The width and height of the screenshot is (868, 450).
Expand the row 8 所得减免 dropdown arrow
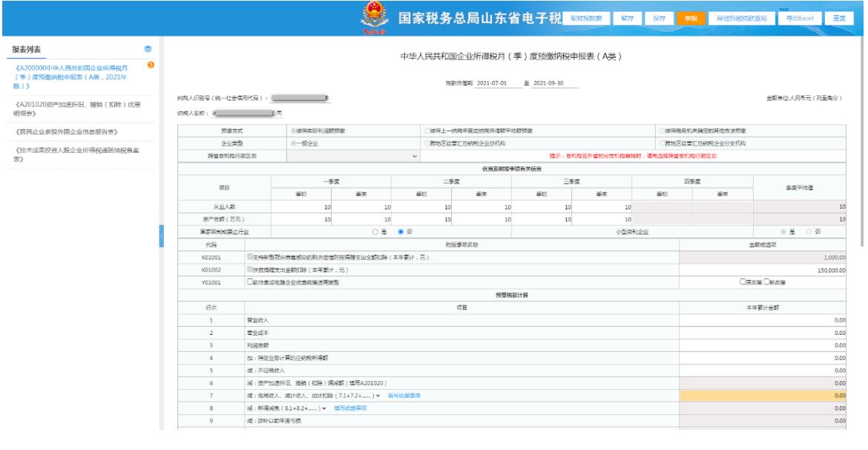coord(324,408)
